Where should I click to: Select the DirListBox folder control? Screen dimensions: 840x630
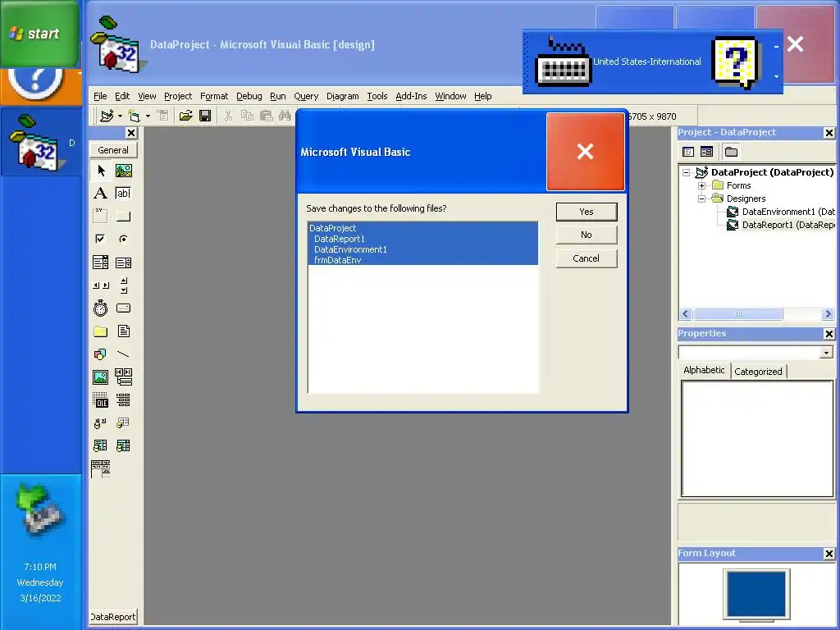(101, 331)
